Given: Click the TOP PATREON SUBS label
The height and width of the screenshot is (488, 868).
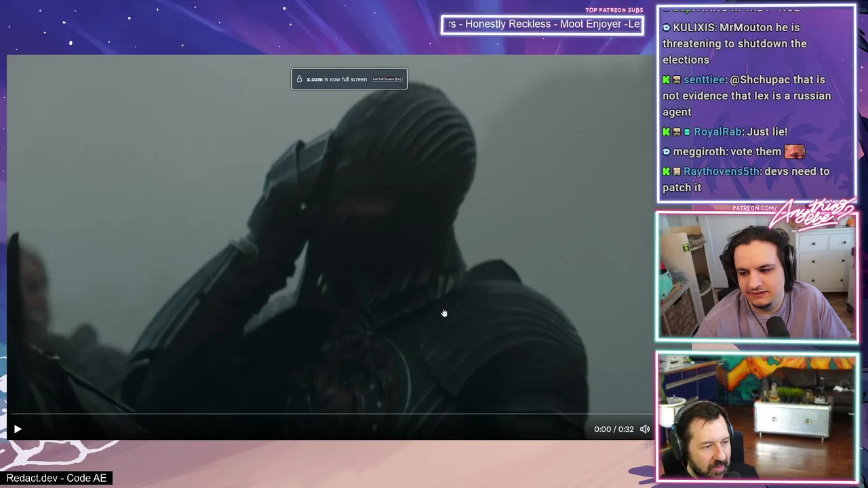Looking at the screenshot, I should click(614, 10).
